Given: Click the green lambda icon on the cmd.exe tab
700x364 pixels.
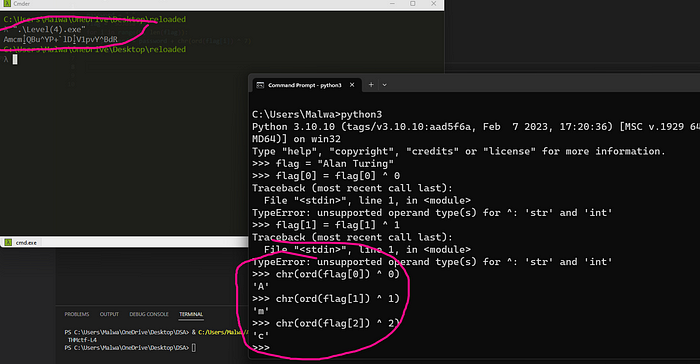Looking at the screenshot, I should [x=8, y=243].
